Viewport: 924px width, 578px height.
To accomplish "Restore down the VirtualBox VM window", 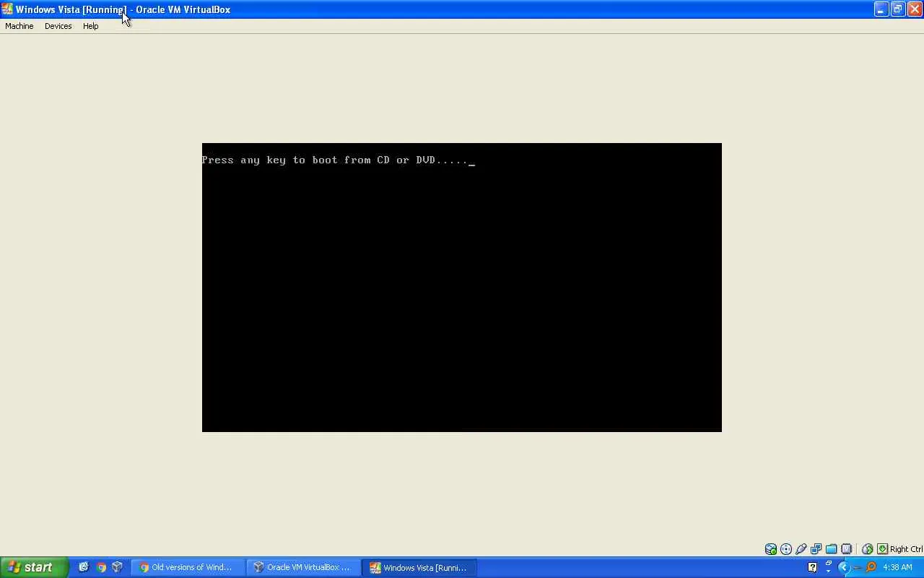I will tap(897, 9).
